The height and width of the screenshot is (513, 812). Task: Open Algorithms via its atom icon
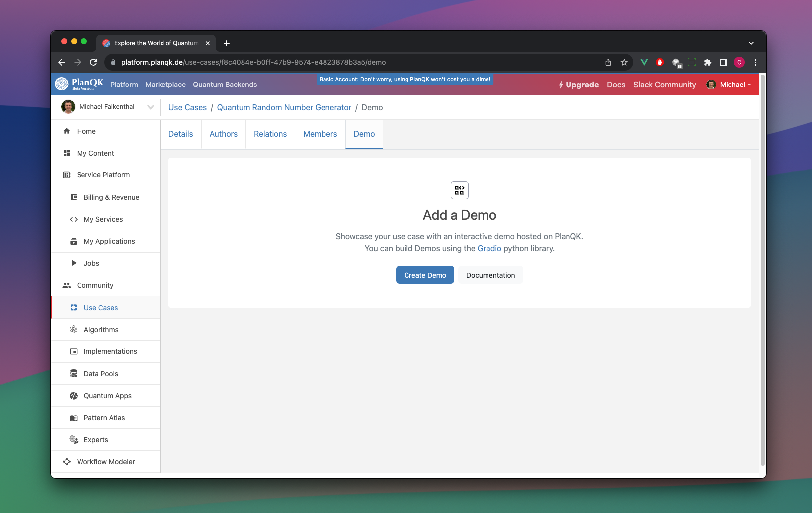click(x=74, y=330)
